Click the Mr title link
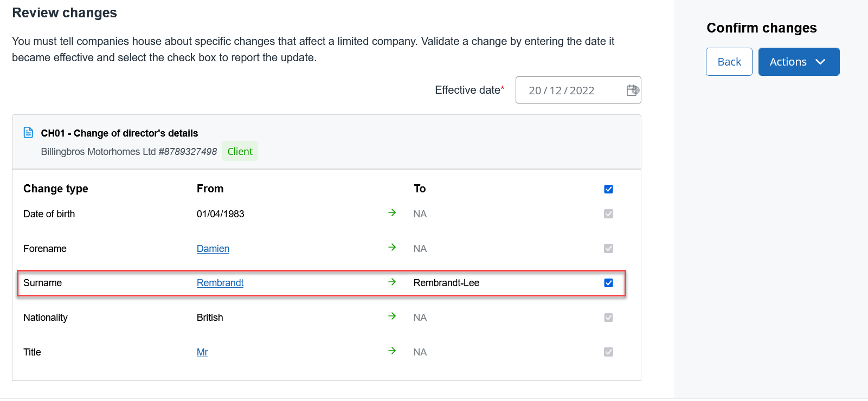The width and height of the screenshot is (868, 401). (x=202, y=352)
